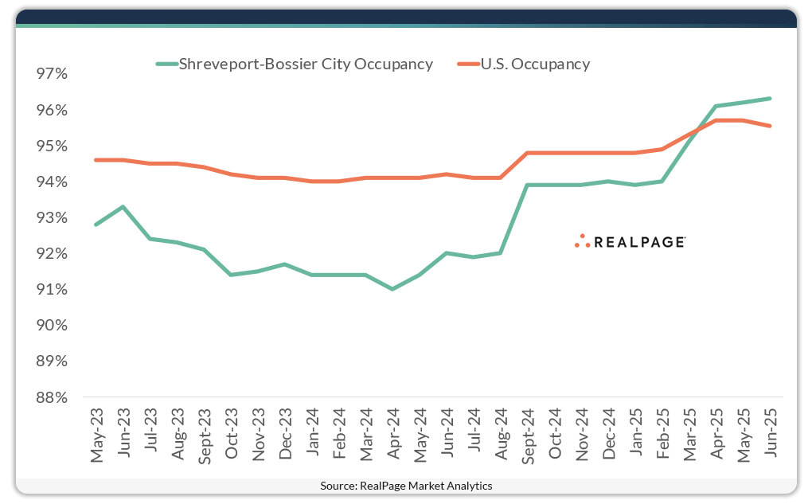Click the RealPage logo dots icon
Screen dimensions: 812x504
[x=582, y=241]
